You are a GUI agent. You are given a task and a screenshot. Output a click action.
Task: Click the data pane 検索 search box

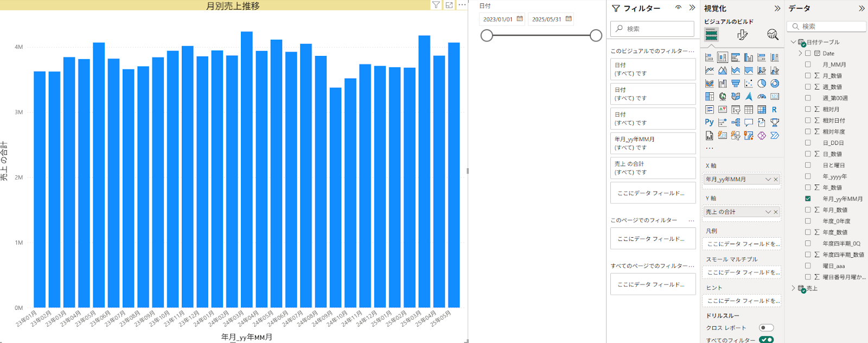827,26
